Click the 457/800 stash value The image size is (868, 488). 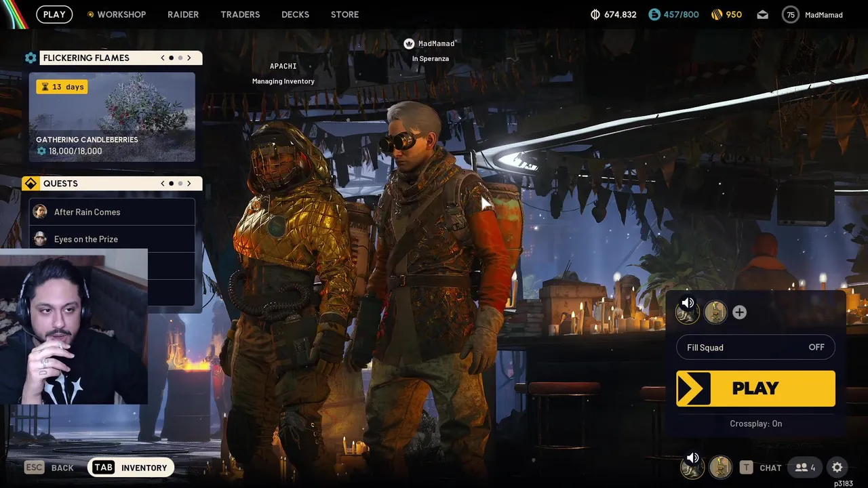[681, 14]
